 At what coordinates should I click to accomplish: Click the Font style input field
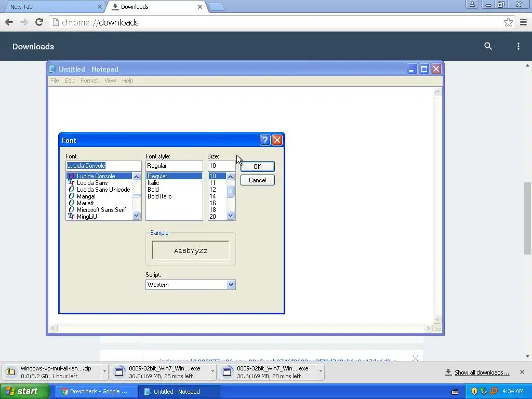coord(174,166)
